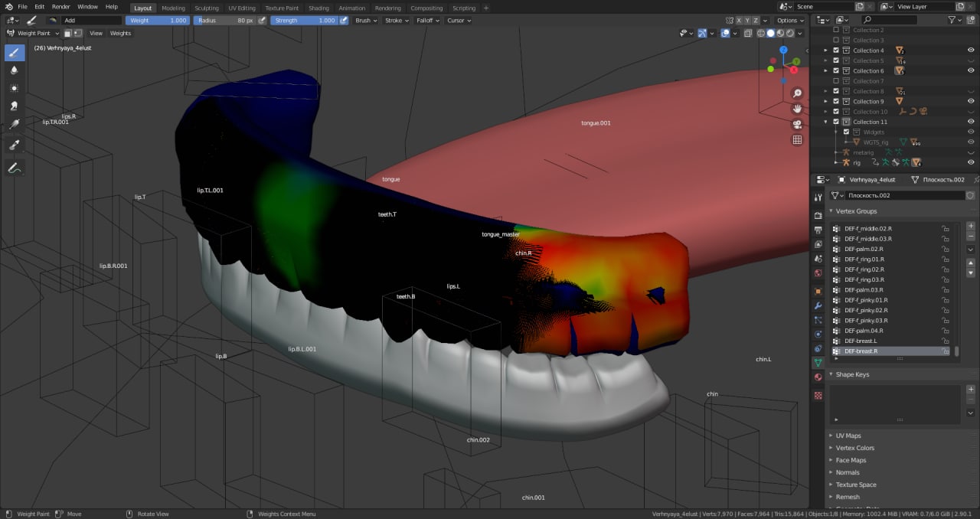
Task: Select the Blur weight brush tool
Action: (x=15, y=70)
